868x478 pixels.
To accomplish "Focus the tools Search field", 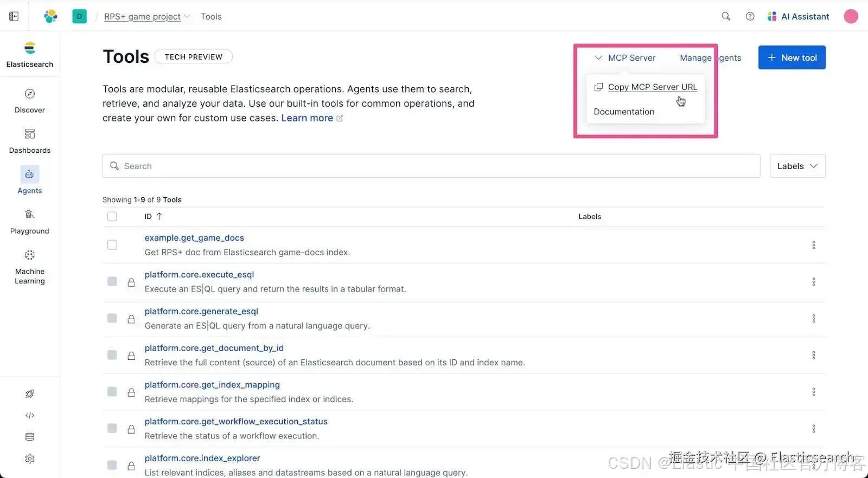I will [431, 166].
